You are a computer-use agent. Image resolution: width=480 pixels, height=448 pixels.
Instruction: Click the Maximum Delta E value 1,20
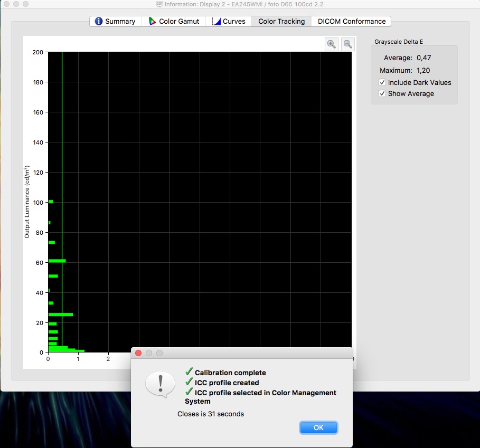pos(423,70)
